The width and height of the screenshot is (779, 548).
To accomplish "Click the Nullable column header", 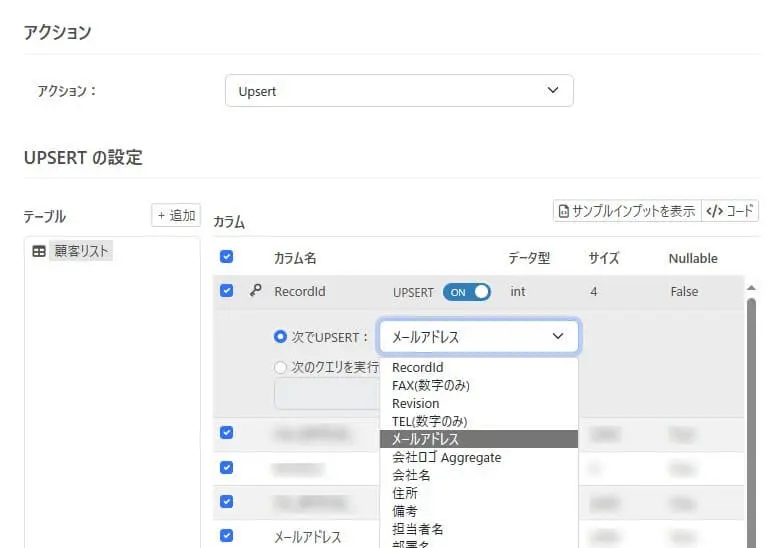I will point(693,258).
